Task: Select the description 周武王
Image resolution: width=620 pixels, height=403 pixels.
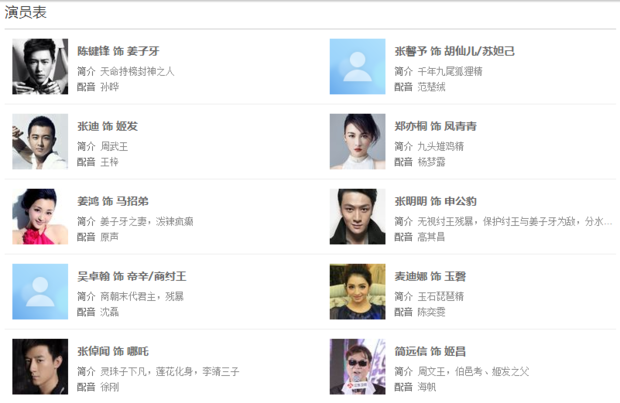Action: coord(114,146)
